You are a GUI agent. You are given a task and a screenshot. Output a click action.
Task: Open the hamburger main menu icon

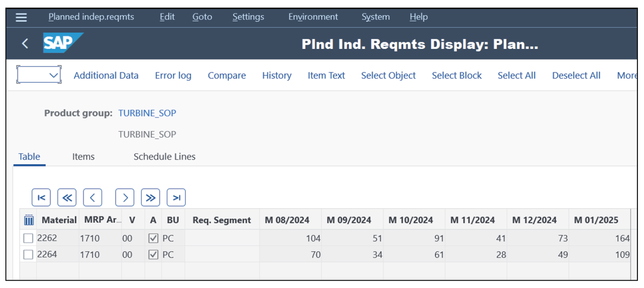21,17
